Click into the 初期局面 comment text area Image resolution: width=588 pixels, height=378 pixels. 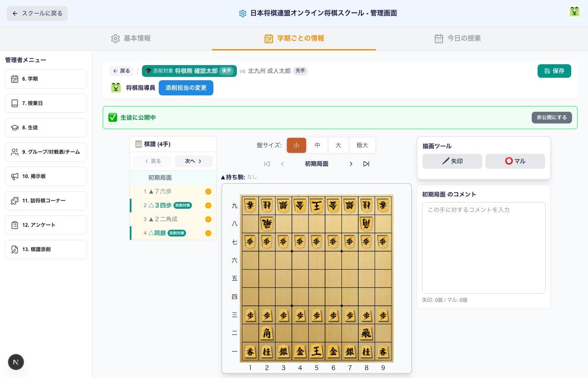[483, 248]
